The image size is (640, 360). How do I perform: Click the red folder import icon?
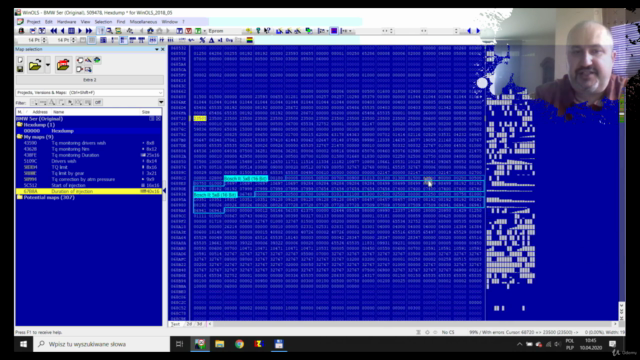click(63, 64)
